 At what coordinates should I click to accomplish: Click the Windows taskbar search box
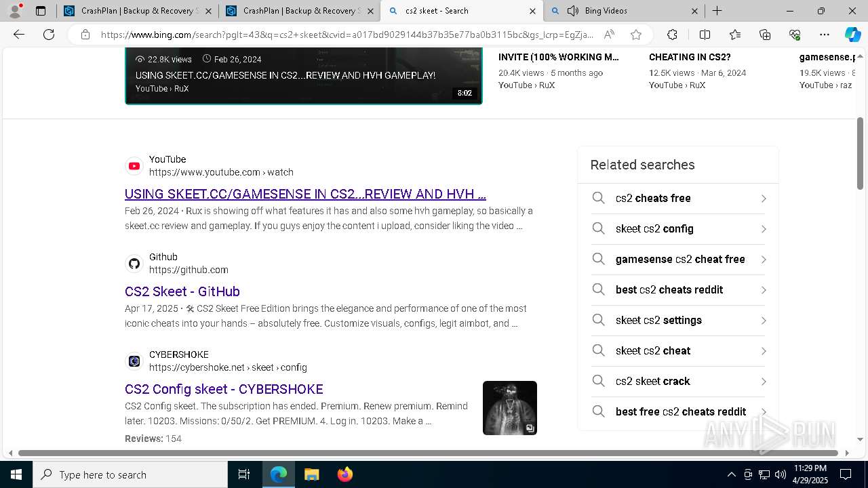tap(130, 474)
